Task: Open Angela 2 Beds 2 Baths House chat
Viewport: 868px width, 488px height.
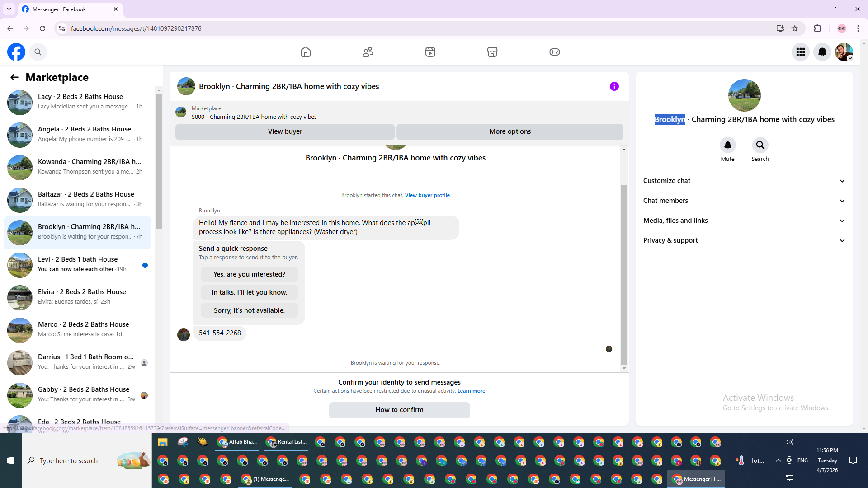Action: click(78, 135)
